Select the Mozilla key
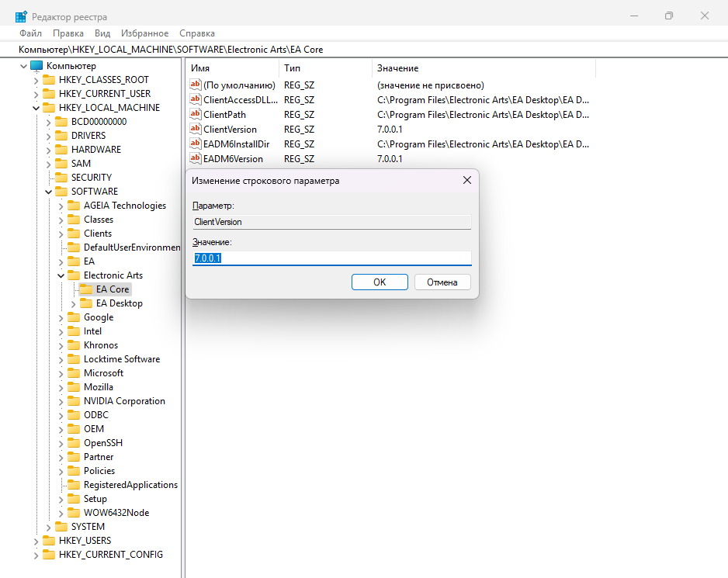 [99, 386]
